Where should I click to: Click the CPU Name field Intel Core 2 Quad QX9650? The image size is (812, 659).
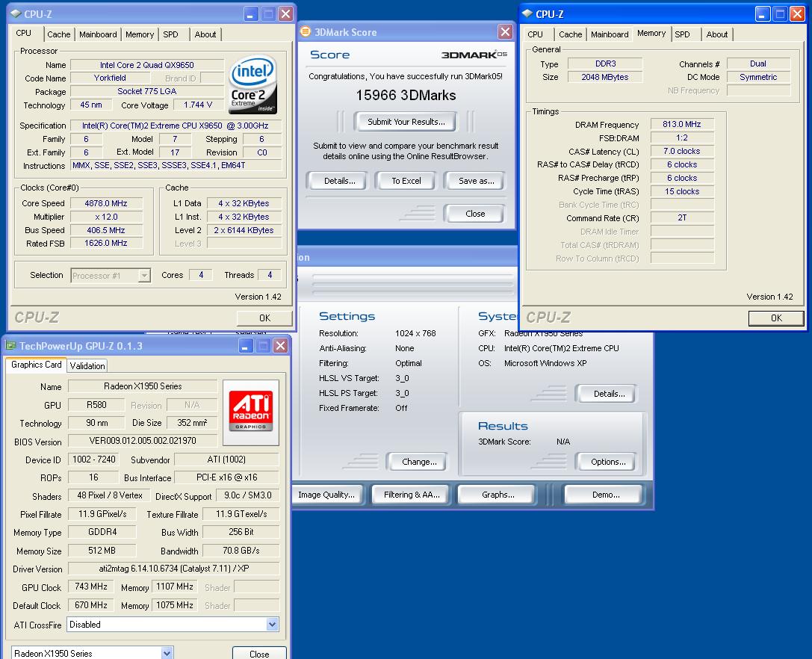point(146,65)
